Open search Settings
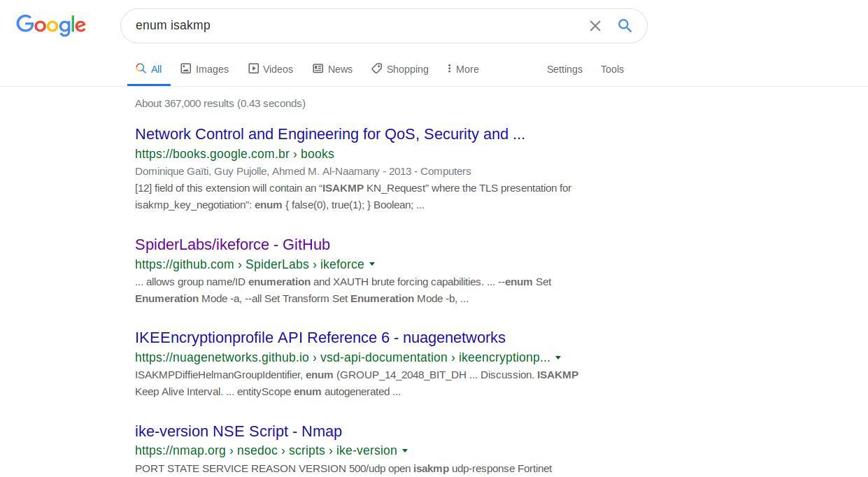Screen dimensions: 868x477 pyautogui.click(x=564, y=69)
